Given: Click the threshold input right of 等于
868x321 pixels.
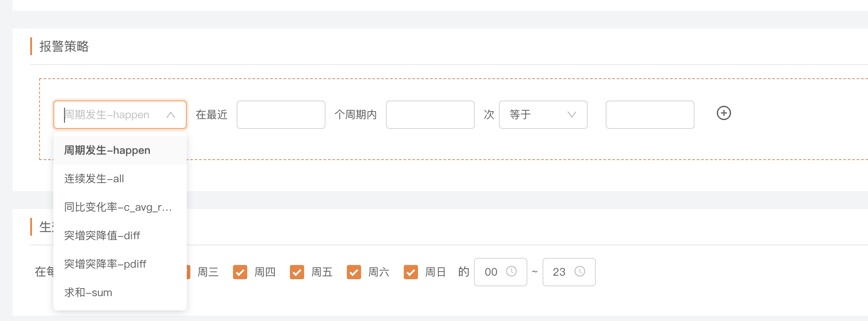Looking at the screenshot, I should (x=650, y=115).
